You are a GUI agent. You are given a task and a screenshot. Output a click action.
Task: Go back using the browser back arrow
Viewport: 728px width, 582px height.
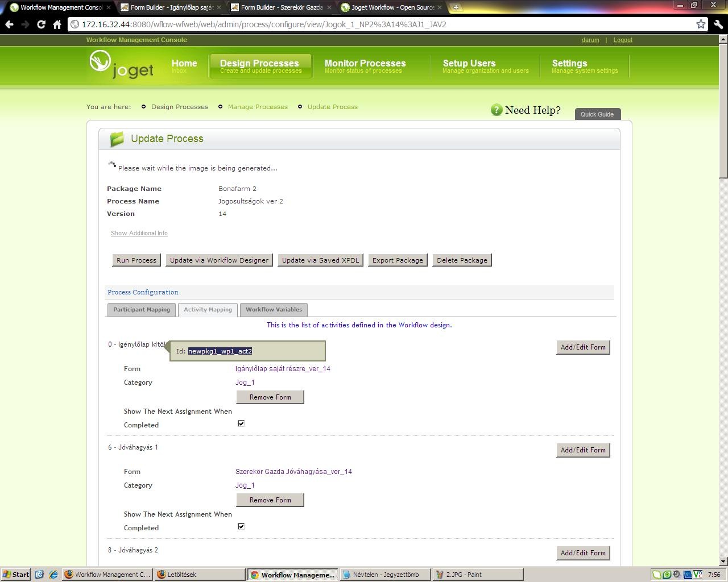[9, 24]
